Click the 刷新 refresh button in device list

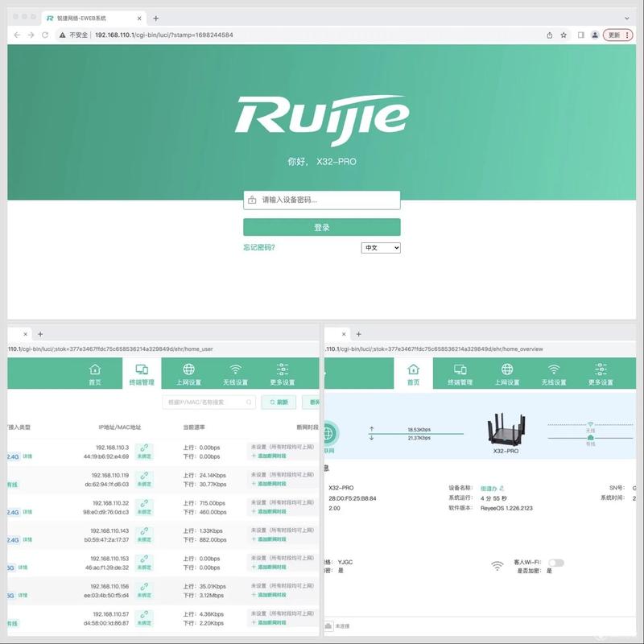tap(279, 402)
